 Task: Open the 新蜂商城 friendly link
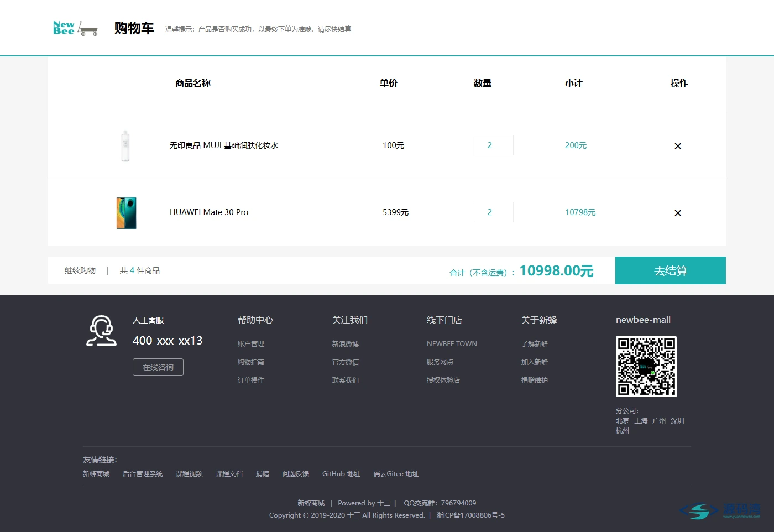pyautogui.click(x=96, y=474)
